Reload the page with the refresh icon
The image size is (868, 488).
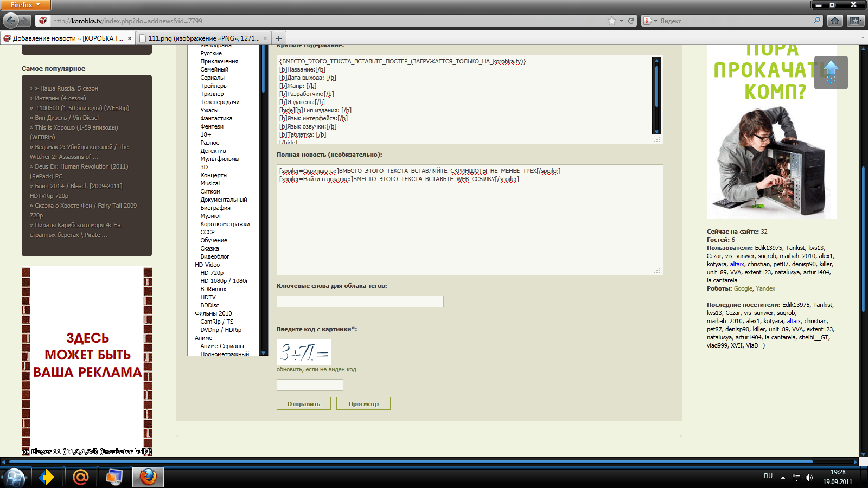631,21
